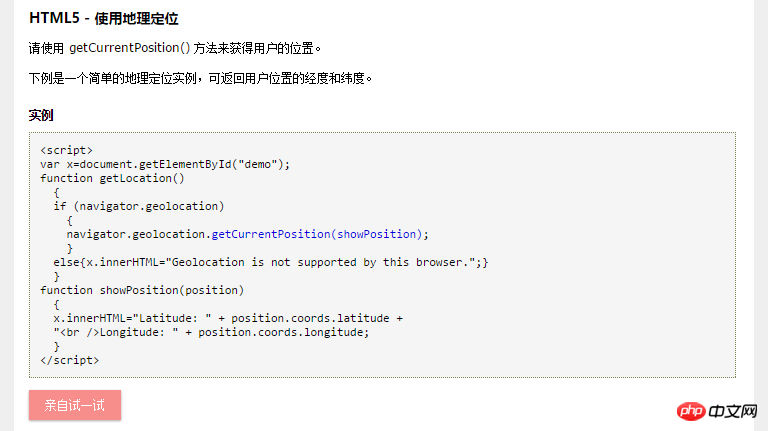The image size is (768, 431).
Task: Click the var x=document.getElementById line
Action: point(165,164)
